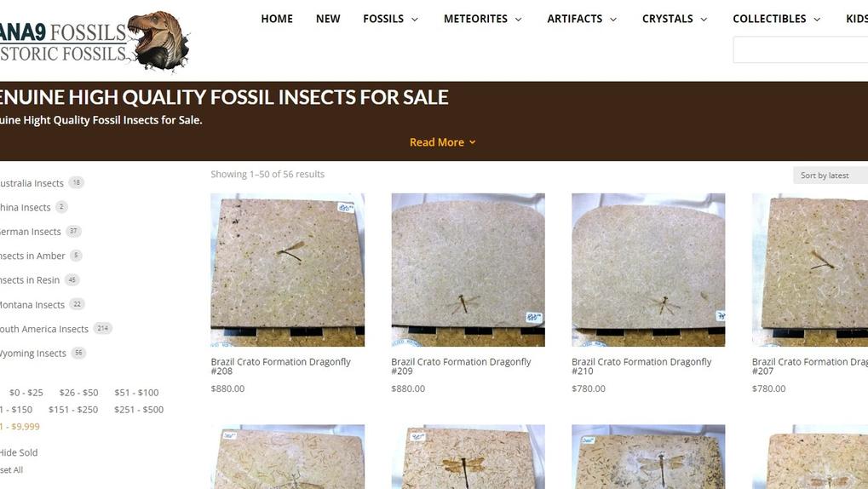Filter price range $26 - $50
The width and height of the screenshot is (868, 489).
pyautogui.click(x=78, y=393)
